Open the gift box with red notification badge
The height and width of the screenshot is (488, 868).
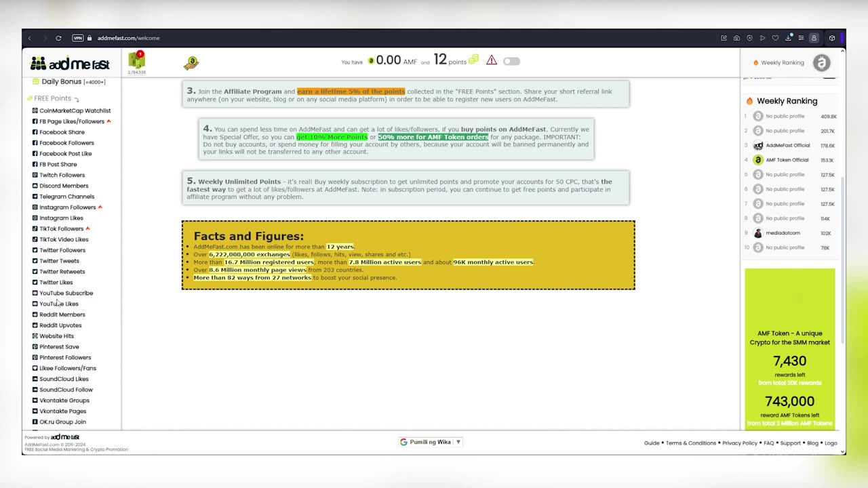pyautogui.click(x=137, y=60)
